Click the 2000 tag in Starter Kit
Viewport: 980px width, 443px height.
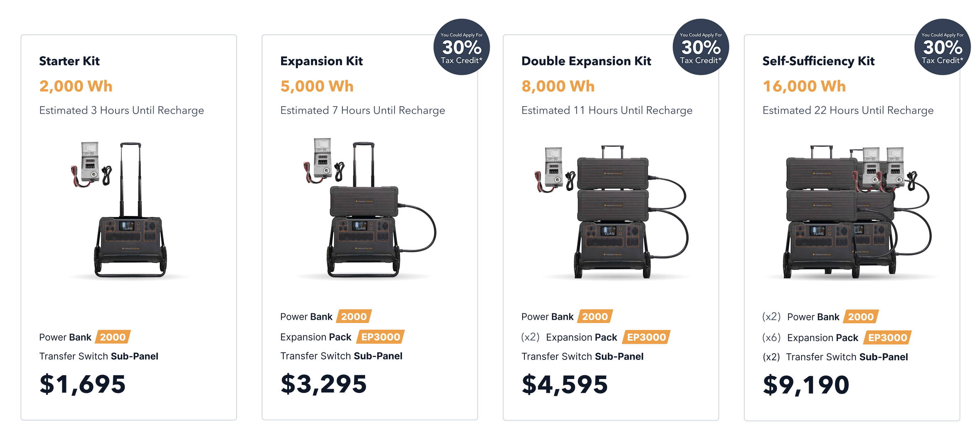tap(113, 337)
